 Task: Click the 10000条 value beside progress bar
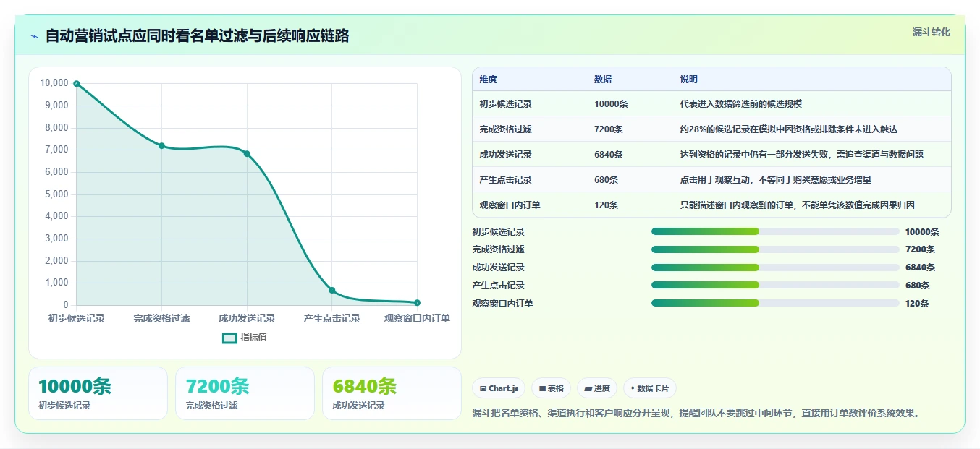[x=922, y=232]
